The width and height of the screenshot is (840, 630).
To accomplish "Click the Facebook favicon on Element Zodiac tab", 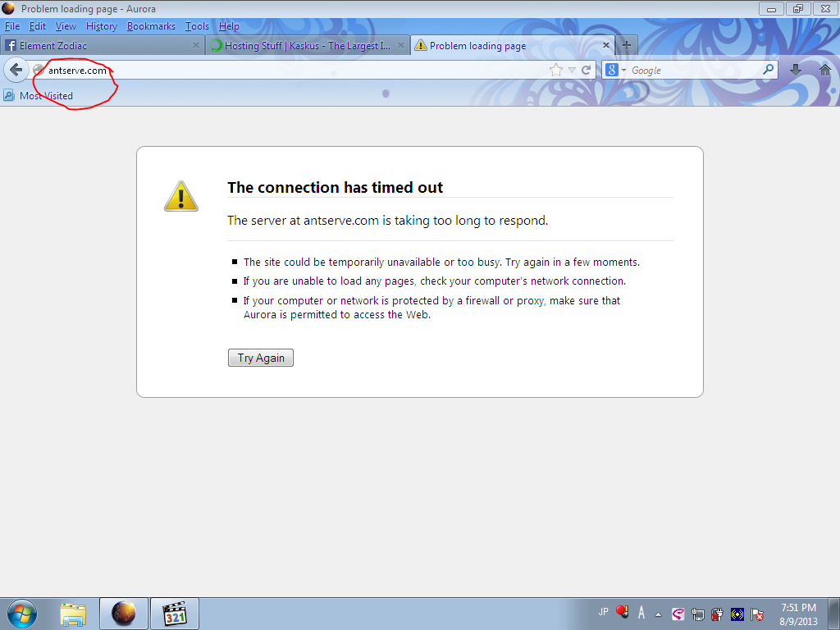I will 10,46.
